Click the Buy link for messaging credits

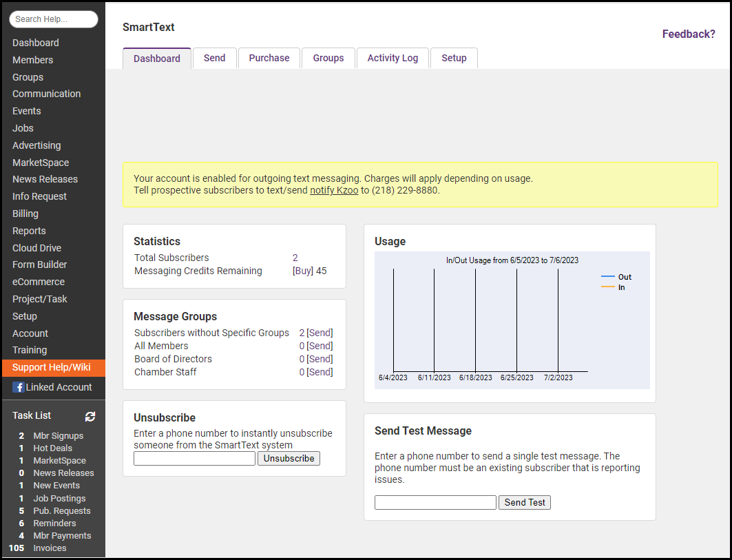302,271
